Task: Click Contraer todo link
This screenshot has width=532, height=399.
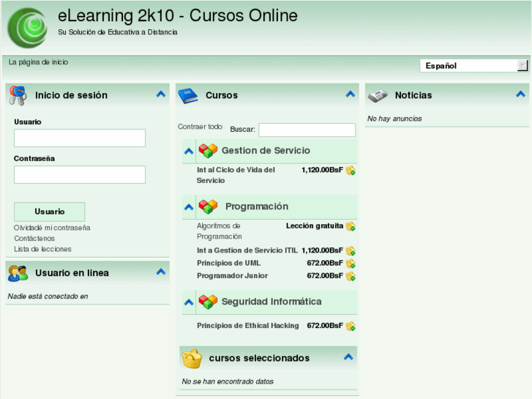Action: click(200, 127)
